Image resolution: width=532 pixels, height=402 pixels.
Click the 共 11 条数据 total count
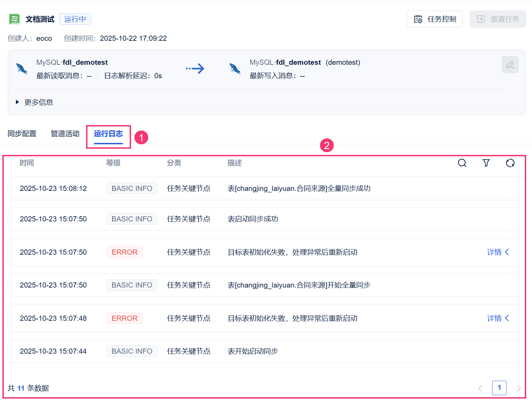[28, 388]
